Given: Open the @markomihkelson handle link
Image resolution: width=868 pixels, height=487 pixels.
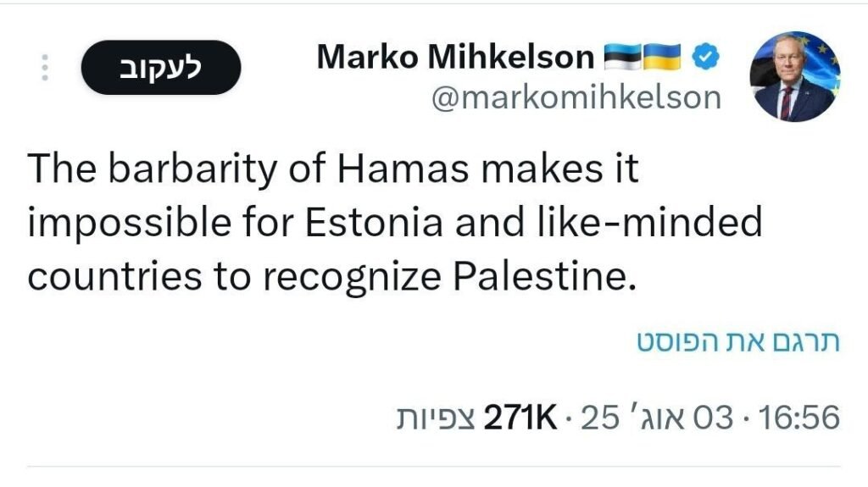Looking at the screenshot, I should (x=576, y=97).
